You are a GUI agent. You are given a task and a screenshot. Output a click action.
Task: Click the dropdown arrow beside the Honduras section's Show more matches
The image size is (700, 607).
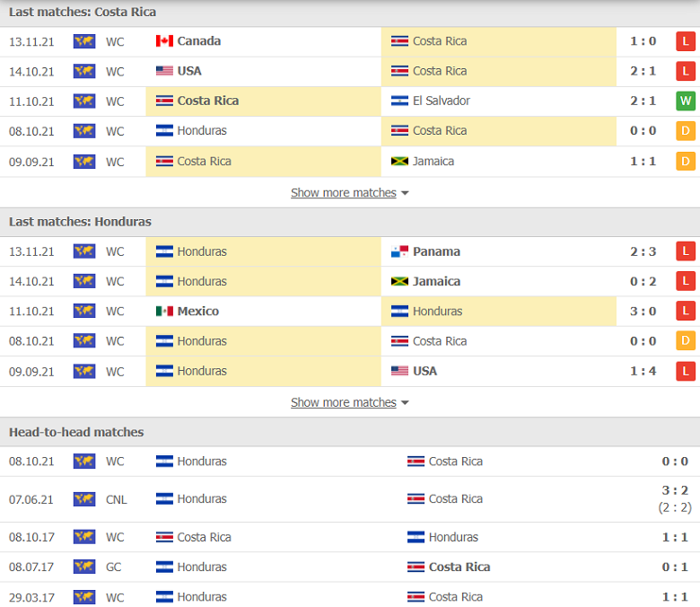[x=405, y=403]
